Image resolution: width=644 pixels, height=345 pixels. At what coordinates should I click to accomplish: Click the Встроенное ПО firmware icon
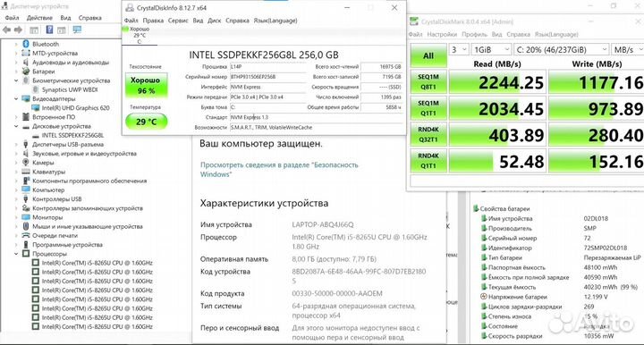coord(26,117)
